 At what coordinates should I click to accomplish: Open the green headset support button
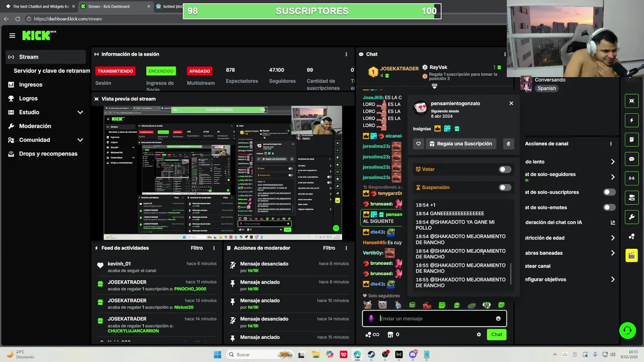coord(627,330)
